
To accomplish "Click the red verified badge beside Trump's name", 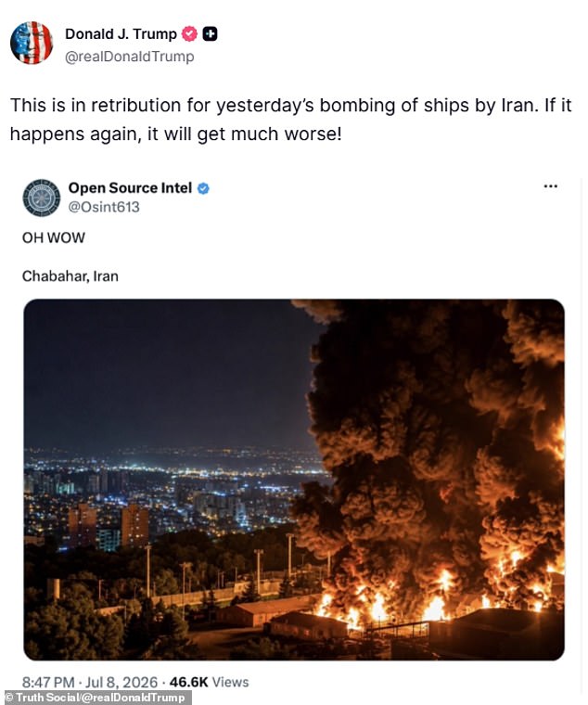I will pos(189,34).
